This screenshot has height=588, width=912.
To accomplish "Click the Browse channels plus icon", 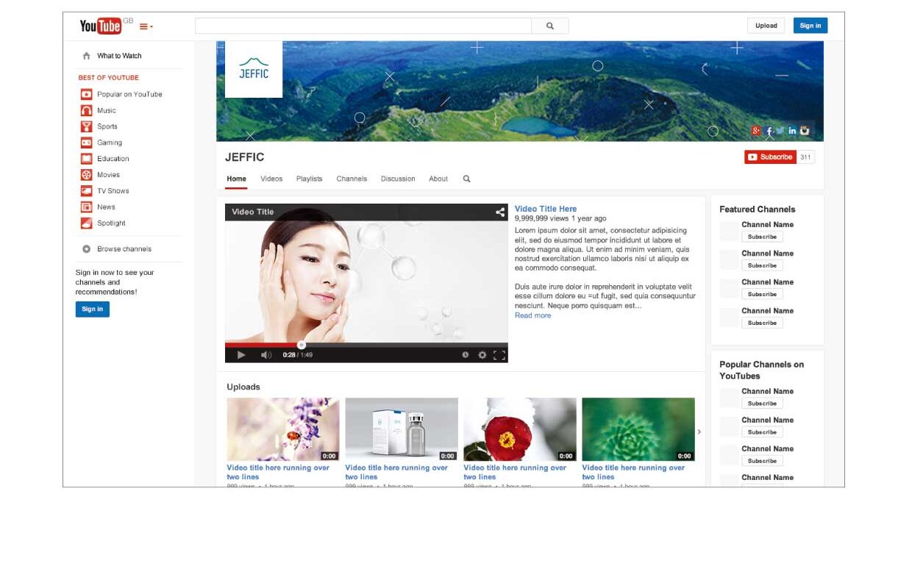I will 86,249.
